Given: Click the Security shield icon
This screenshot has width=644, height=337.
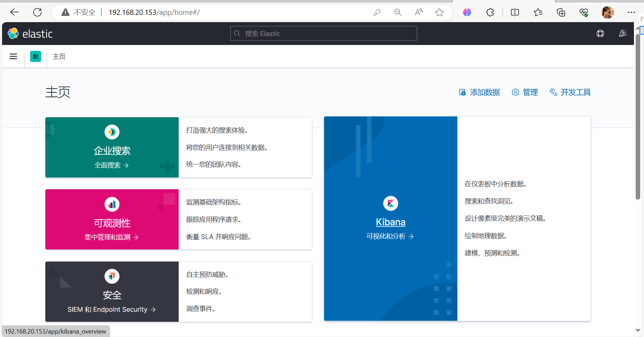Looking at the screenshot, I should coord(112,276).
